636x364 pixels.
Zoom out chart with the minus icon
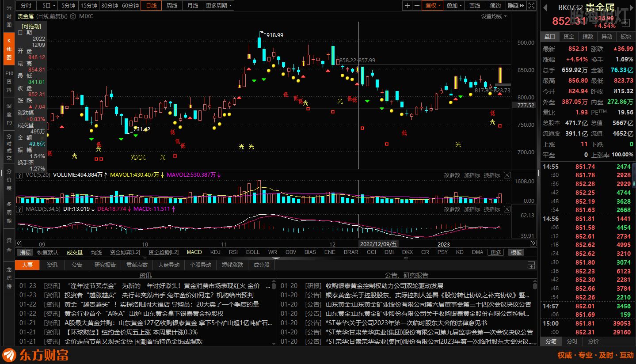click(x=417, y=5)
